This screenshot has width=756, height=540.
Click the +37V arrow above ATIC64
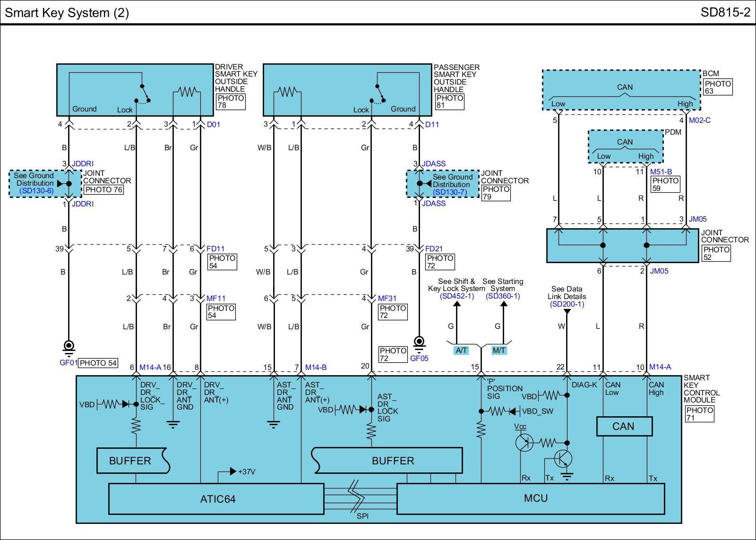click(232, 471)
